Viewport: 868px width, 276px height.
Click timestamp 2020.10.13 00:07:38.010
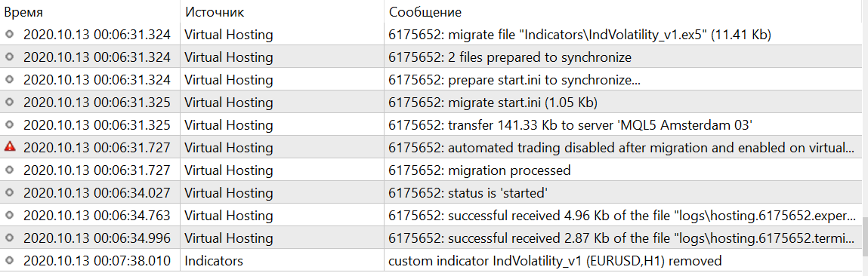pos(97,260)
